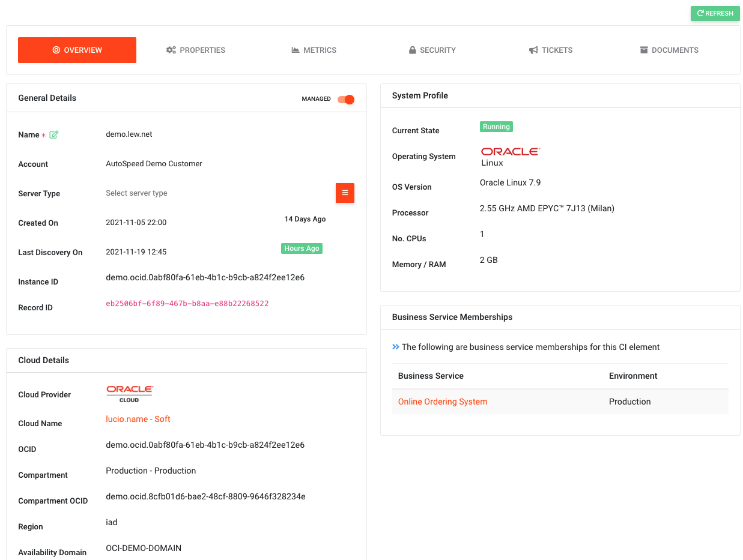Switch to the Properties tab
This screenshot has width=743, height=560.
[196, 50]
